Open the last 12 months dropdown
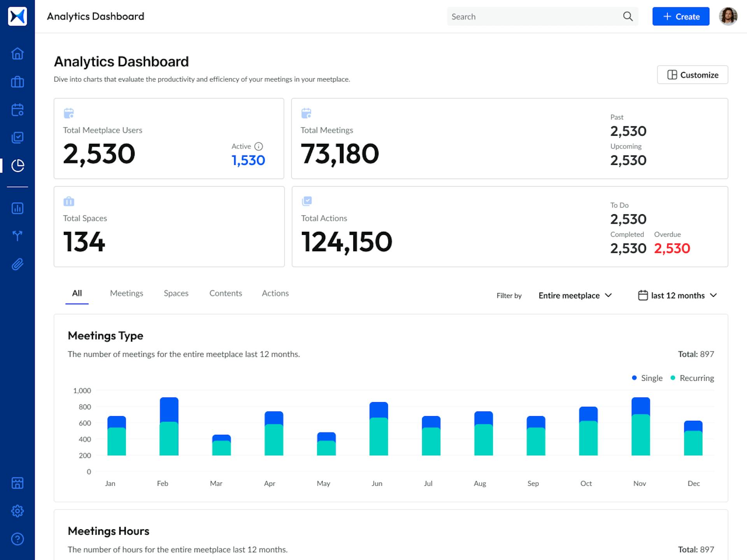 (677, 296)
